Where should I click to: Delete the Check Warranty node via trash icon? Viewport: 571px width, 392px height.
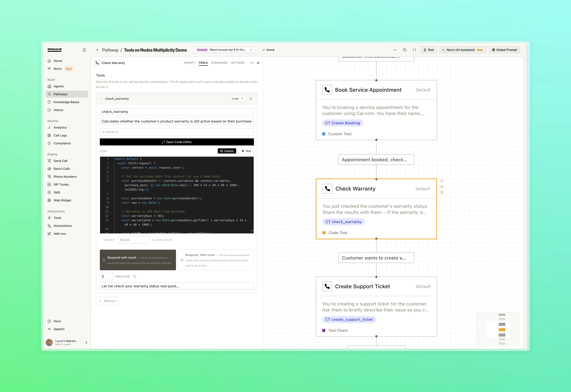tap(442, 181)
